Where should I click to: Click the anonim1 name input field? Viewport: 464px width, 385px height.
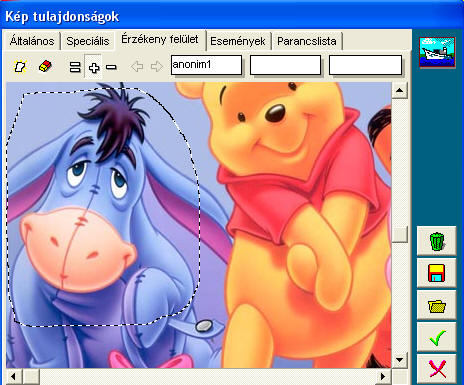click(x=206, y=65)
